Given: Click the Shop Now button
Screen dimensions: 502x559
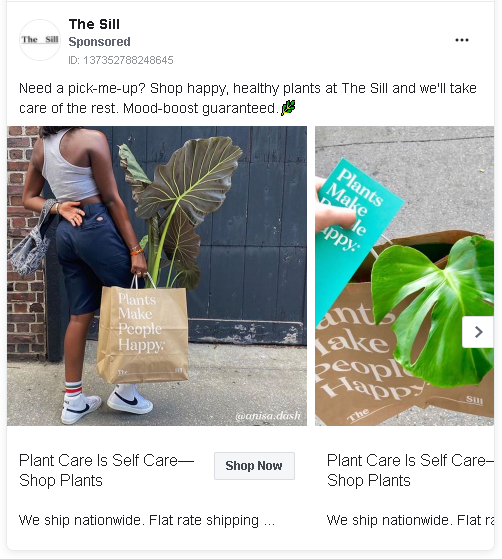Looking at the screenshot, I should point(254,466).
